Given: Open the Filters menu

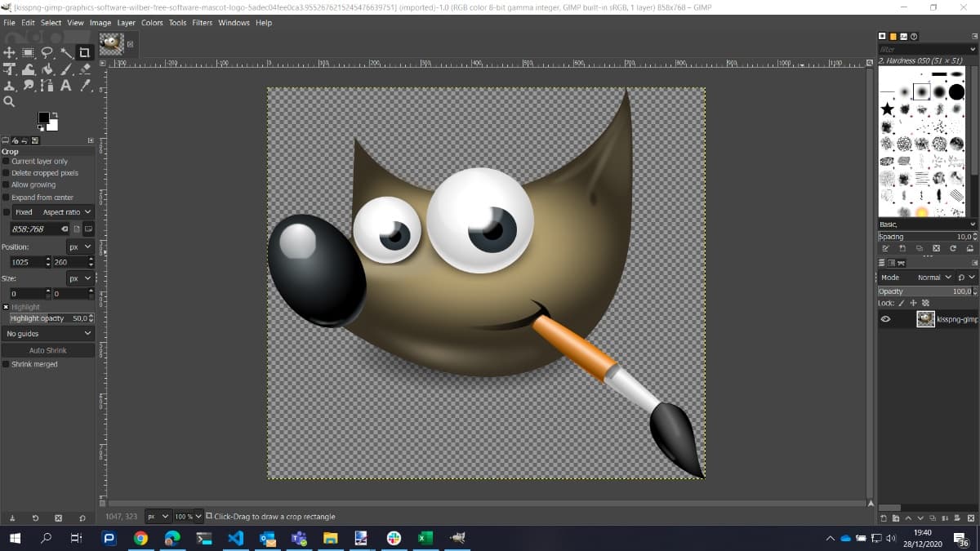Looking at the screenshot, I should [x=202, y=23].
